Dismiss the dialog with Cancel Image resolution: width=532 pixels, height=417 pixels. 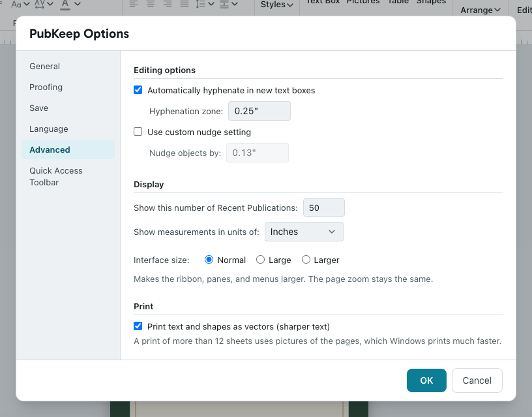click(x=477, y=380)
